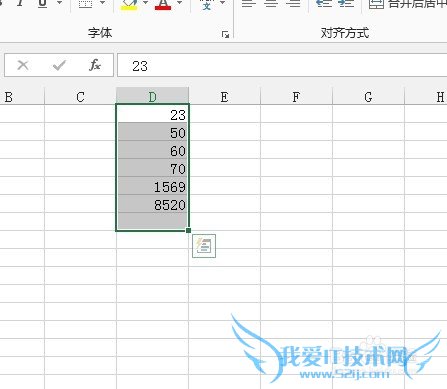Select the cell containing 70
This screenshot has width=447, height=389.
point(152,168)
